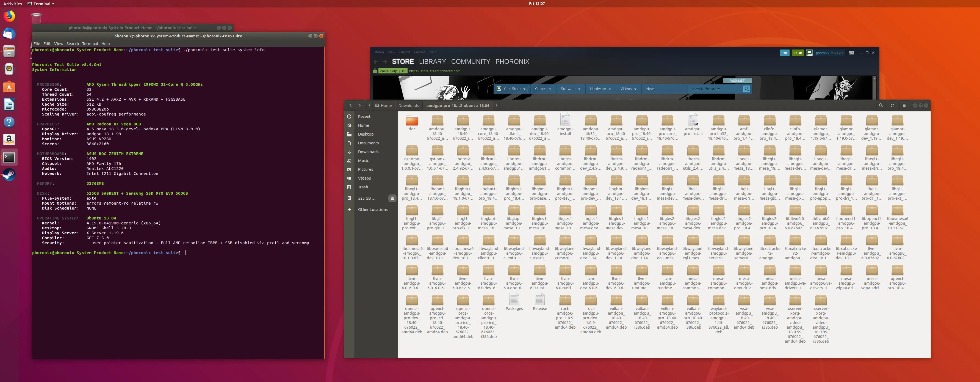This screenshot has height=382, width=980.
Task: Select the wayland-protocols-amdgpu_1.15 deb package
Action: 718,314
